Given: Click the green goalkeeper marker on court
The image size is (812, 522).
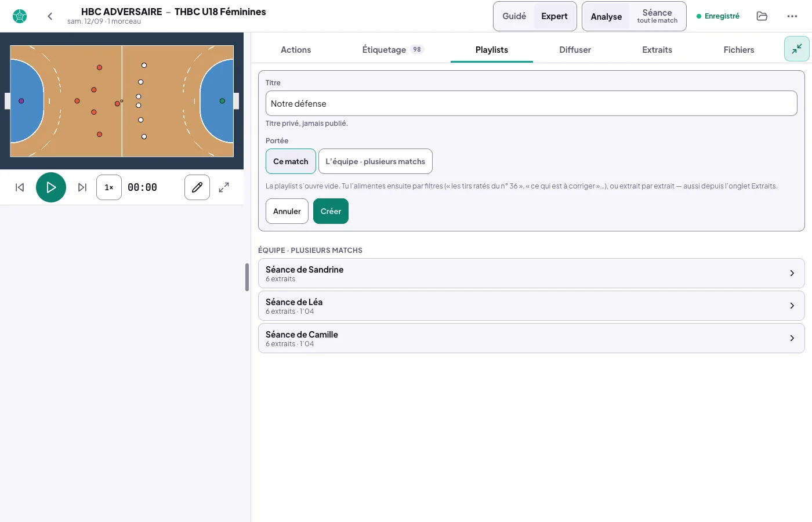Looking at the screenshot, I should 222,101.
